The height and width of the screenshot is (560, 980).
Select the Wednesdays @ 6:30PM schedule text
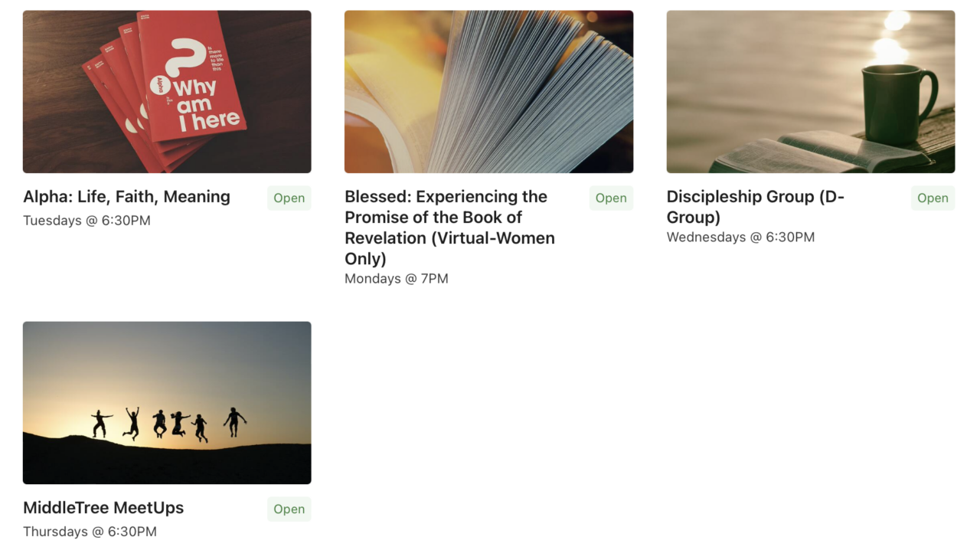(x=740, y=237)
